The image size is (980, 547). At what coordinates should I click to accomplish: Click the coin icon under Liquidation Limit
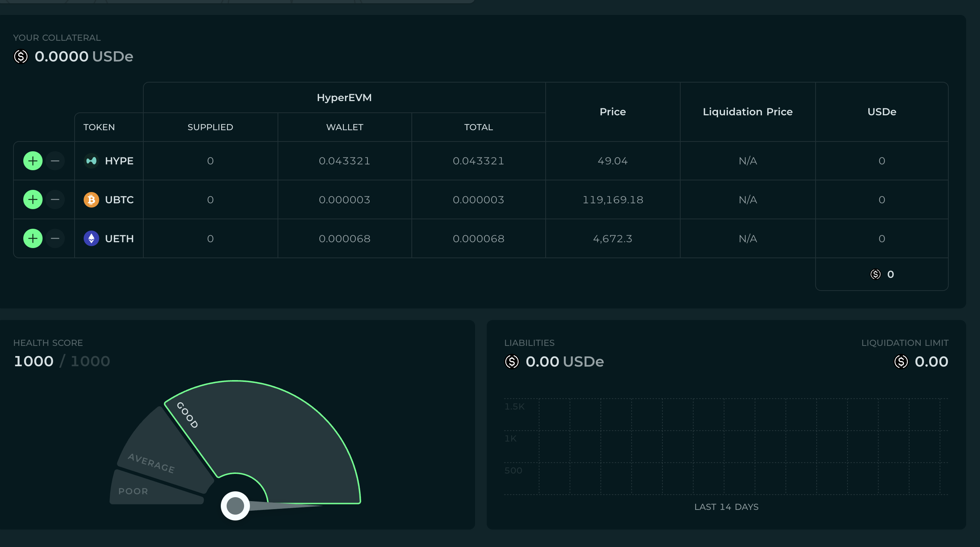(901, 362)
